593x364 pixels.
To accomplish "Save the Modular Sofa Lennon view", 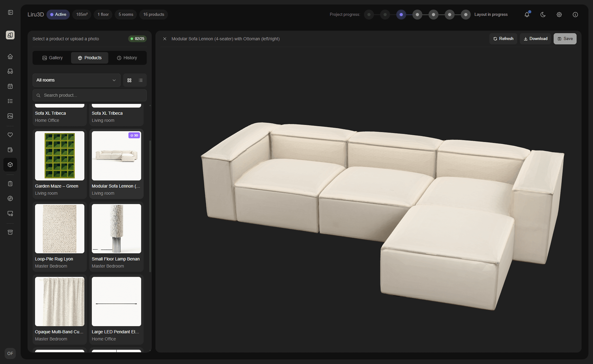I will click(x=565, y=39).
